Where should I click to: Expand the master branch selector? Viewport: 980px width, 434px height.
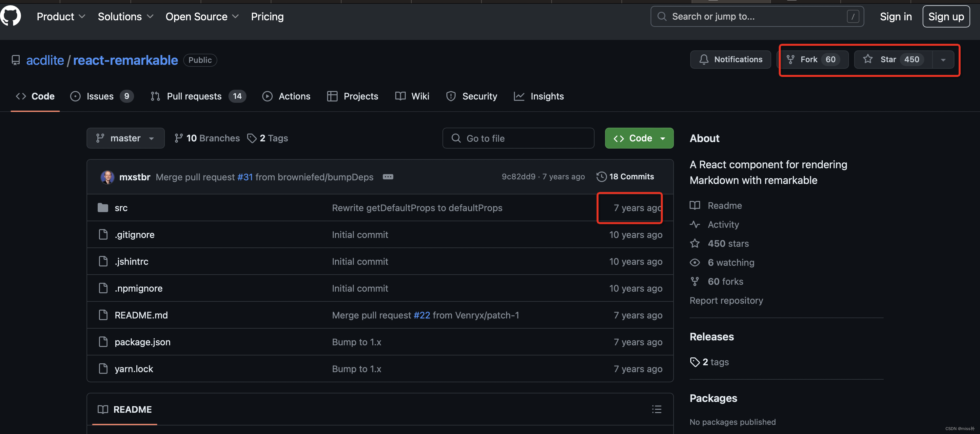coord(125,138)
